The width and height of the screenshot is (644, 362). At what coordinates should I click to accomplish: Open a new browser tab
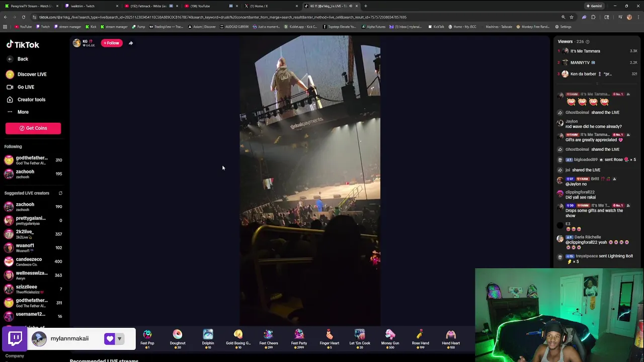[x=366, y=6]
